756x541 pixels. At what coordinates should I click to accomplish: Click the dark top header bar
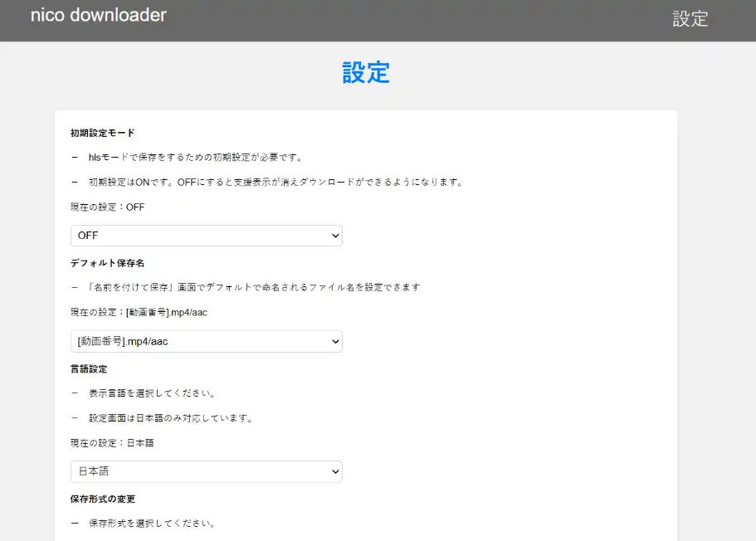coord(378,18)
